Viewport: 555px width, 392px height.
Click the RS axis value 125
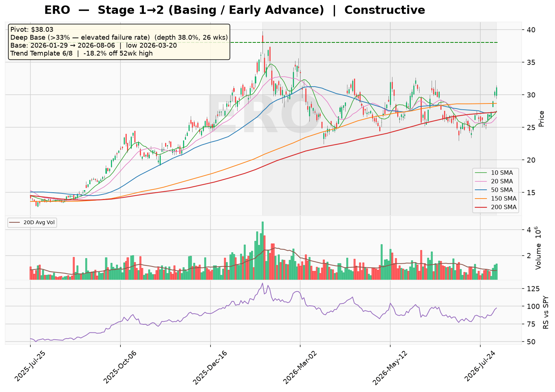point(533,289)
